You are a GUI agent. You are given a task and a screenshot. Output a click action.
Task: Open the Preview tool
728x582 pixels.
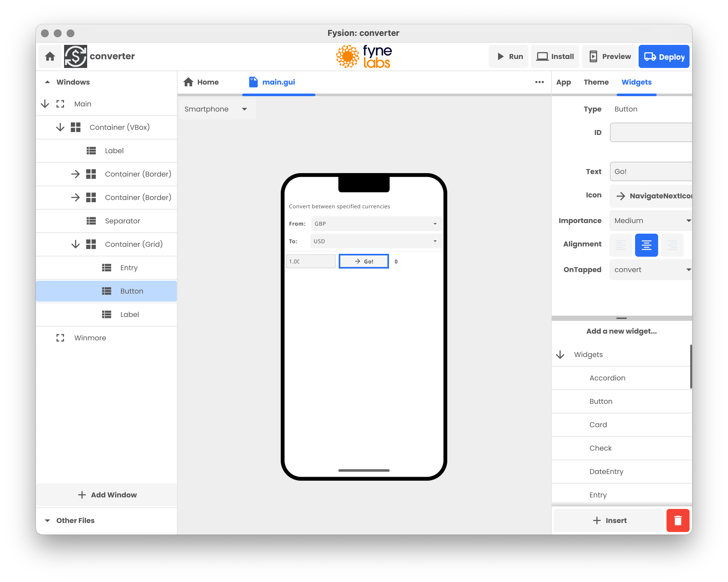tap(609, 56)
